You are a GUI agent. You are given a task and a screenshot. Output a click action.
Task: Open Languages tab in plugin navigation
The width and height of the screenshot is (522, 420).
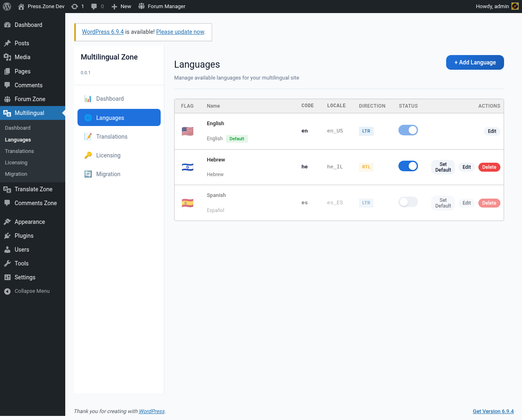tap(119, 117)
